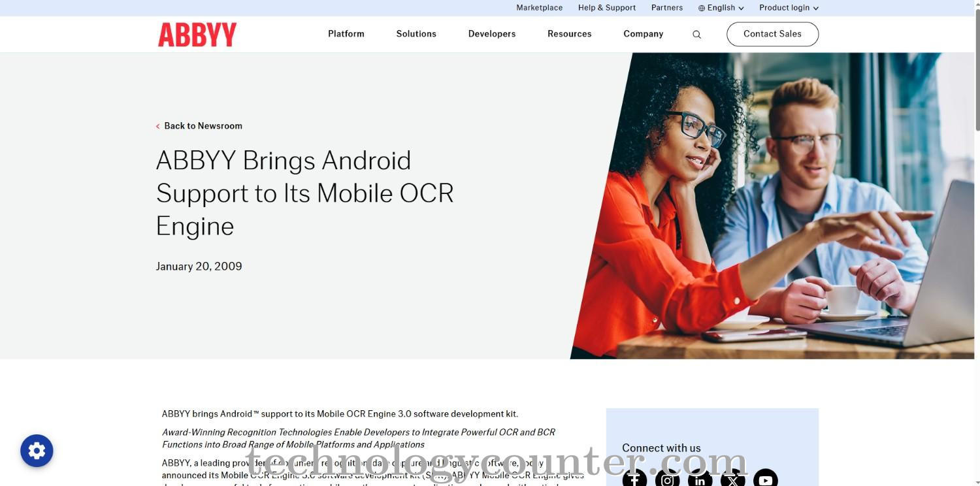Open the Solutions menu
Viewport: 980px width, 486px height.
416,33
